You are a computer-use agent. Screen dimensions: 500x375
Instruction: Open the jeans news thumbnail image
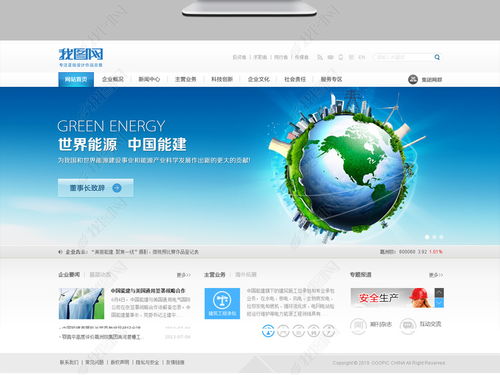(81, 303)
